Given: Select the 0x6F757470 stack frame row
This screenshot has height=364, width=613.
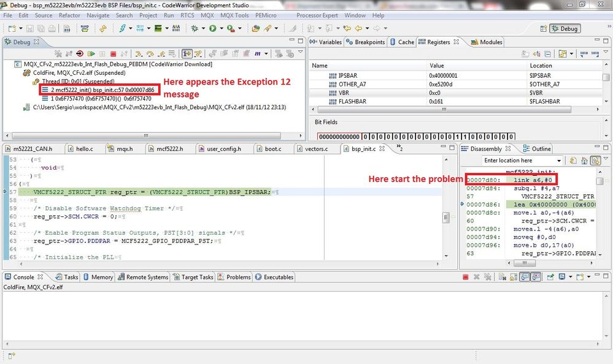Looking at the screenshot, I should point(96,99).
